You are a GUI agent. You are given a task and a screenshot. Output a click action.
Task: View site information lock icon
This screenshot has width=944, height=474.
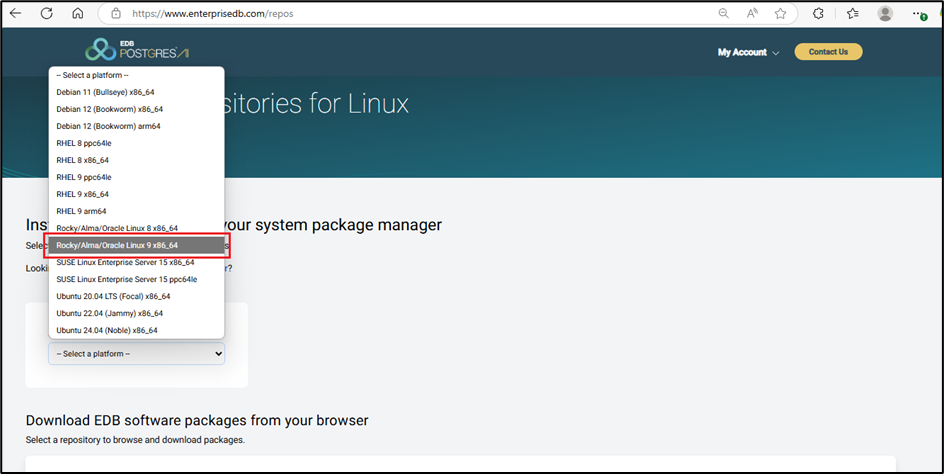pyautogui.click(x=116, y=13)
